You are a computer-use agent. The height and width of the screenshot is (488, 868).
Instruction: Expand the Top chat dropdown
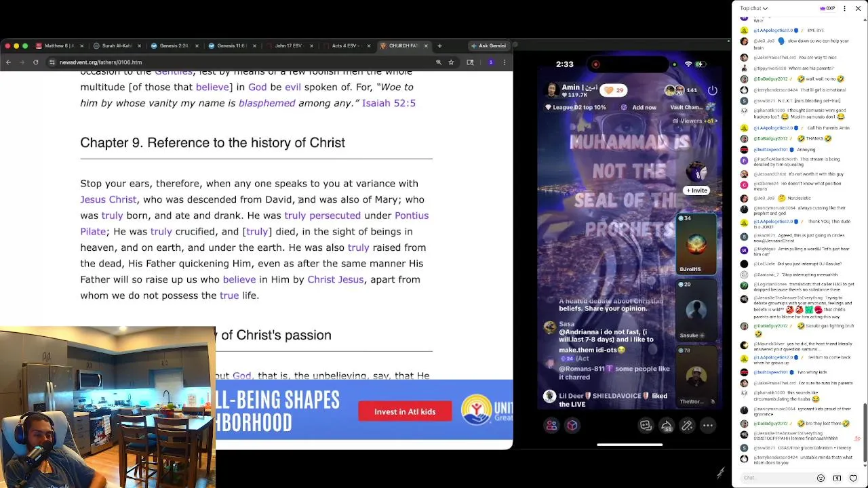754,9
